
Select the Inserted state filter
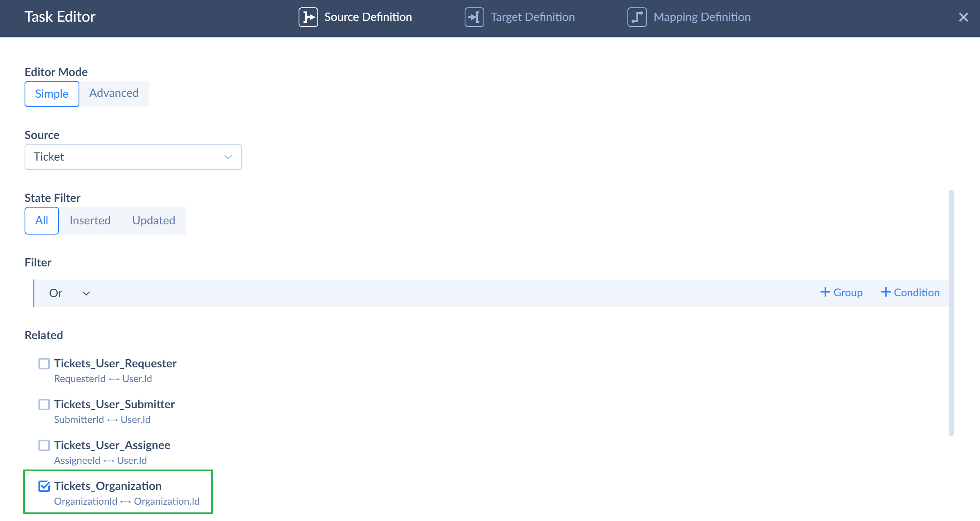point(90,220)
